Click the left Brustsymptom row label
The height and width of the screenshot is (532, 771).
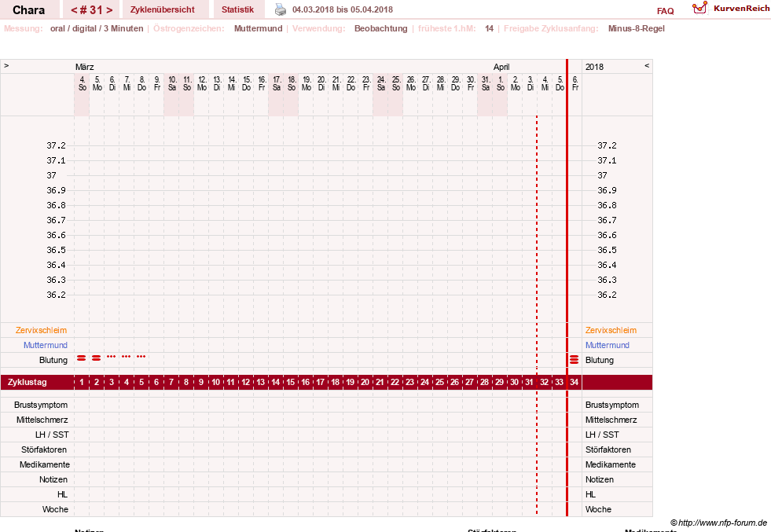(41, 405)
